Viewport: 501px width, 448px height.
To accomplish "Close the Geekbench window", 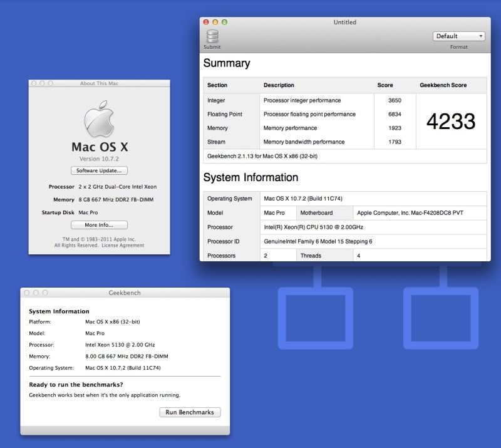I will coord(27,293).
